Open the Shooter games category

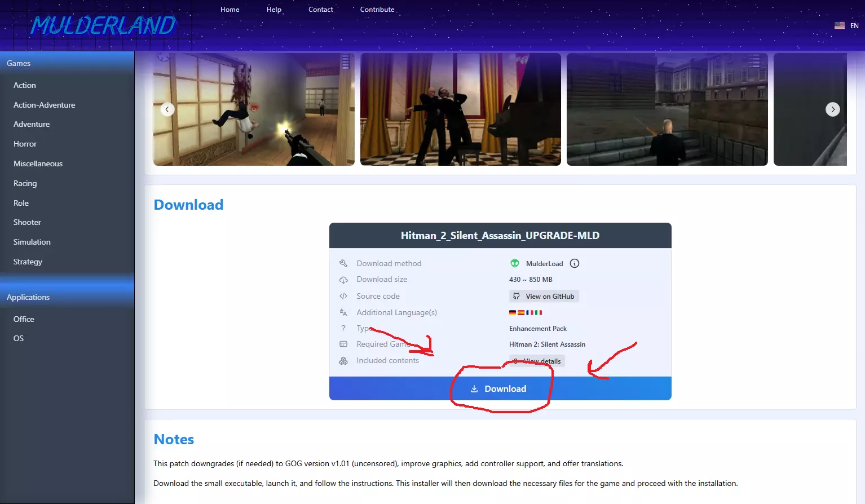point(27,222)
